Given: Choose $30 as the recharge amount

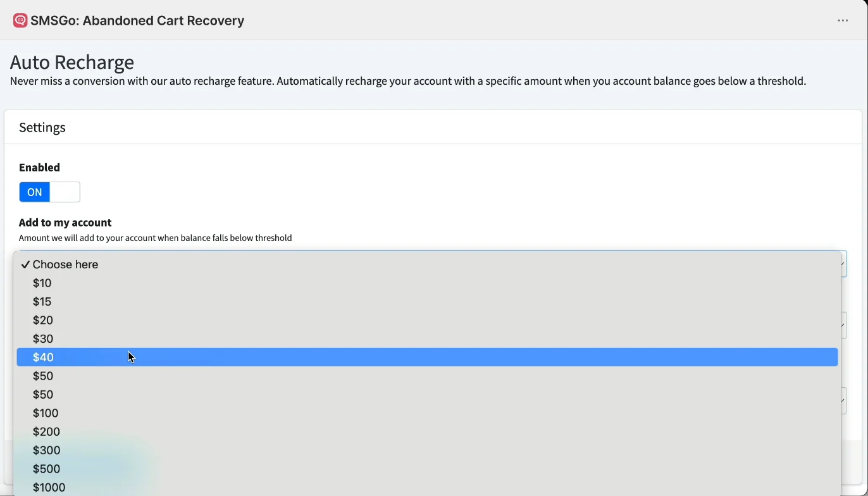Looking at the screenshot, I should [428, 339].
